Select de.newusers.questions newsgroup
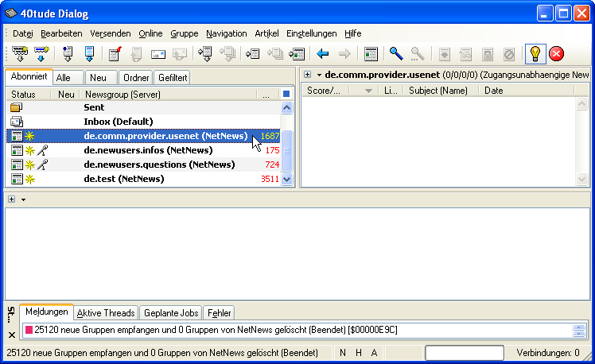Image resolution: width=595 pixels, height=364 pixels. click(159, 165)
